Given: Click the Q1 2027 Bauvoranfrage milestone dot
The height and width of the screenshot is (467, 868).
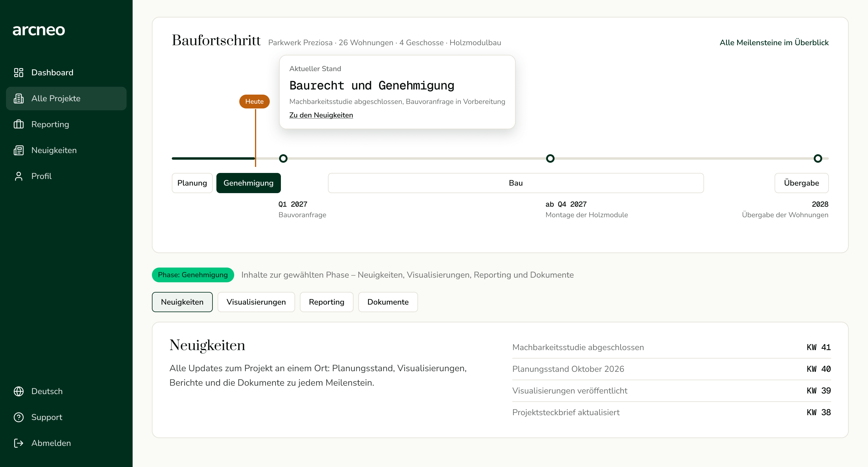Looking at the screenshot, I should tap(283, 158).
